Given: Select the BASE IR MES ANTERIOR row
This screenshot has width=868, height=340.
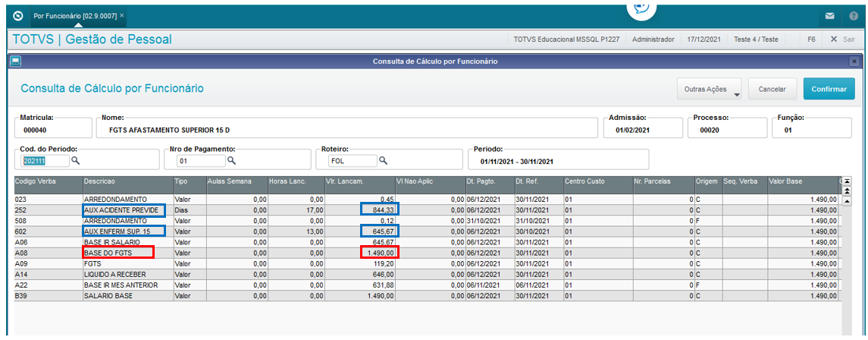Looking at the screenshot, I should [426, 285].
